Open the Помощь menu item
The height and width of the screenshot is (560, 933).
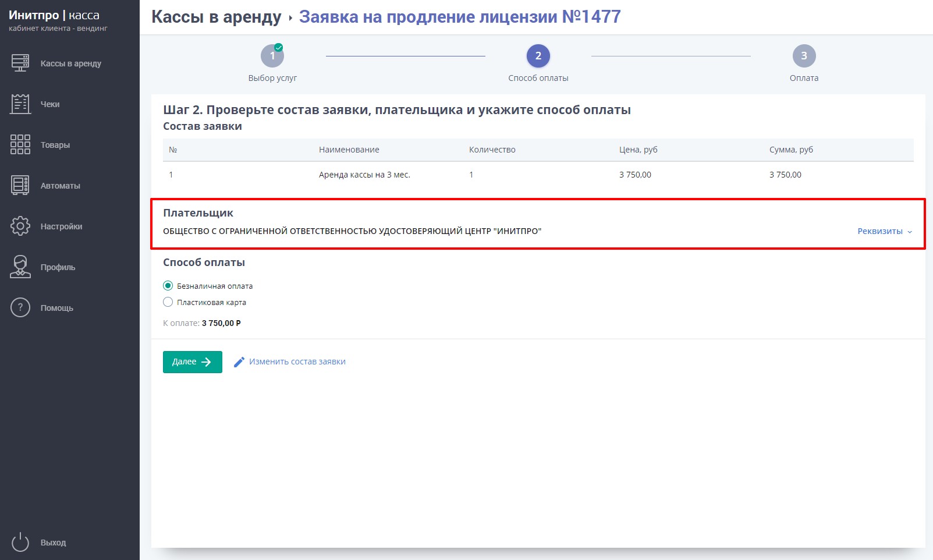tap(57, 308)
